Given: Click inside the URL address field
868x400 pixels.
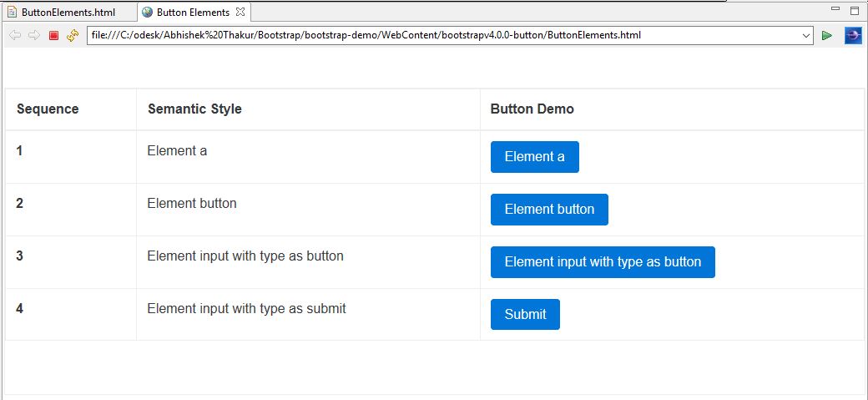Looking at the screenshot, I should (x=443, y=35).
